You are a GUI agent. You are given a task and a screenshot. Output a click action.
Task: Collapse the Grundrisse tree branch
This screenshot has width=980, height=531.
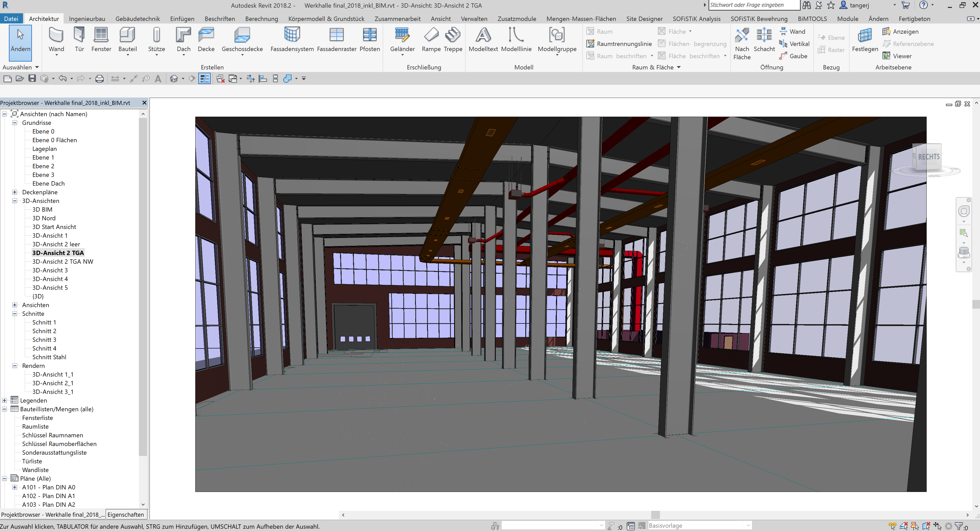click(x=15, y=123)
